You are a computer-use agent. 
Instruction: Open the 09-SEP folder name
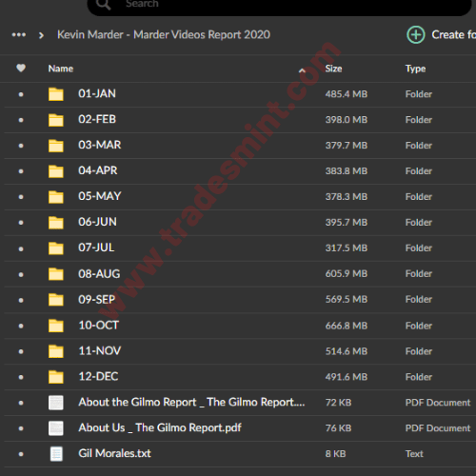pyautogui.click(x=97, y=300)
